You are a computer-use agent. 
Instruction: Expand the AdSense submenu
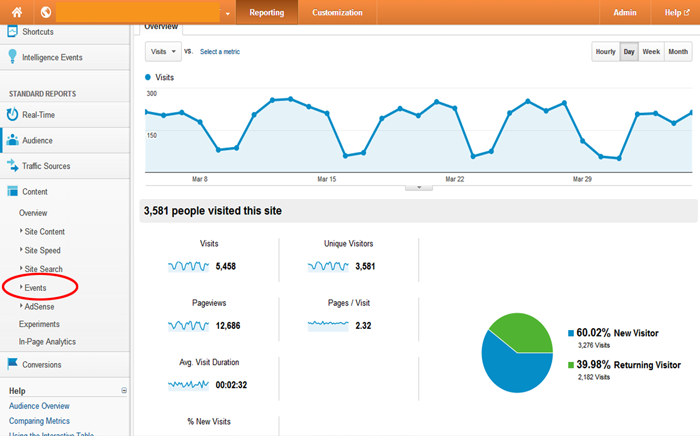(39, 307)
